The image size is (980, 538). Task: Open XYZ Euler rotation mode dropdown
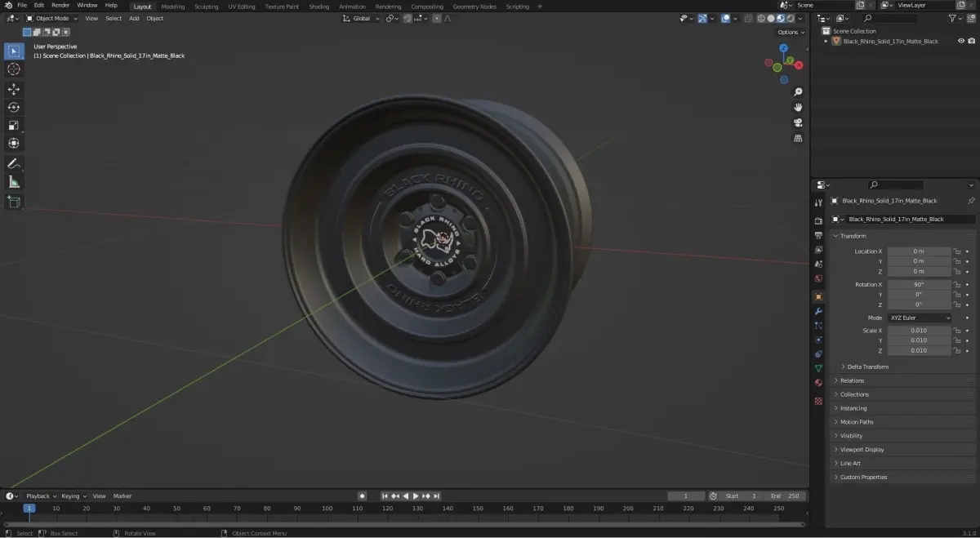click(920, 318)
